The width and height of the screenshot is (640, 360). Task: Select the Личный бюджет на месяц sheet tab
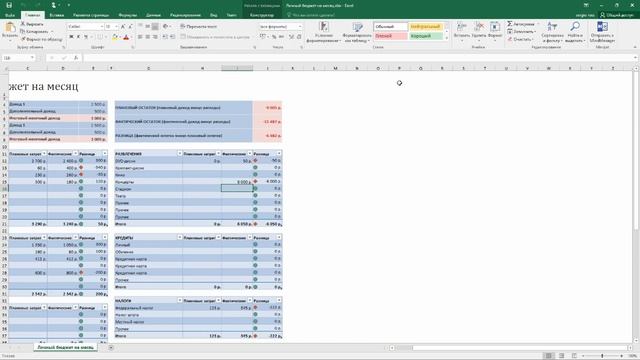coord(65,347)
